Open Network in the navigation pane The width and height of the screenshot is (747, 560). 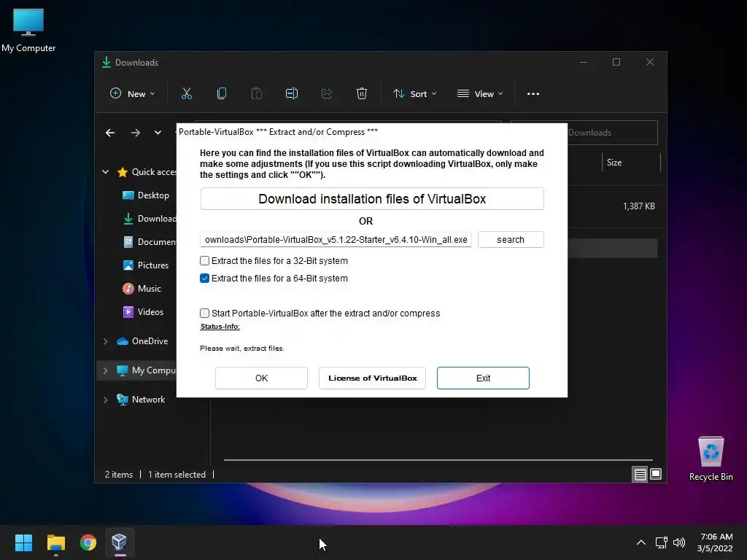click(141, 400)
